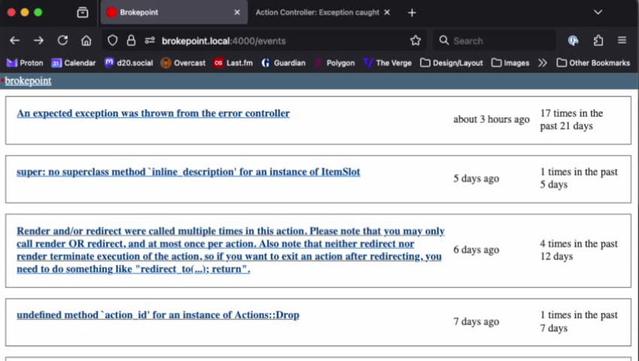
Task: Open the Last.fm bookmark
Action: (x=233, y=63)
